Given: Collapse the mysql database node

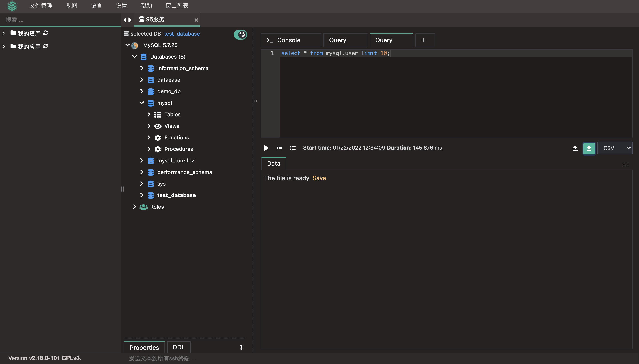Looking at the screenshot, I should pyautogui.click(x=142, y=103).
